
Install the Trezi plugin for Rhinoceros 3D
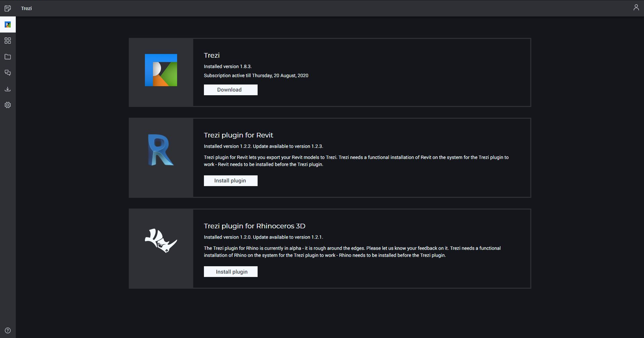coord(231,272)
